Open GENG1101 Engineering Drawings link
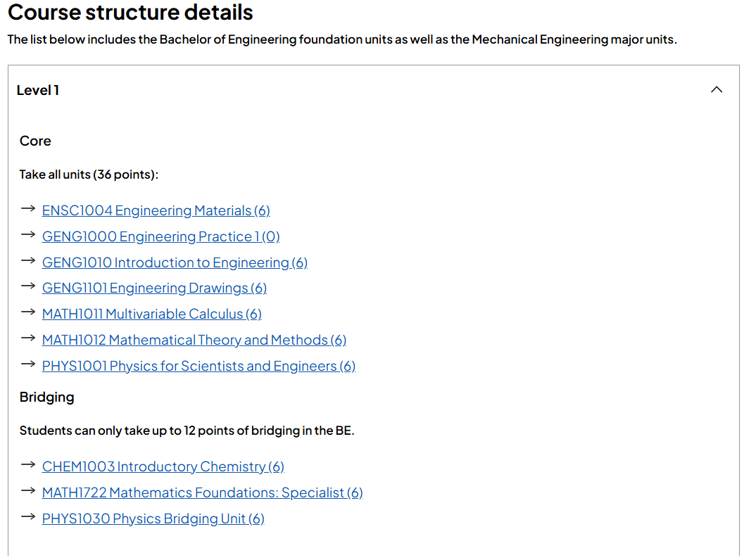 [154, 288]
